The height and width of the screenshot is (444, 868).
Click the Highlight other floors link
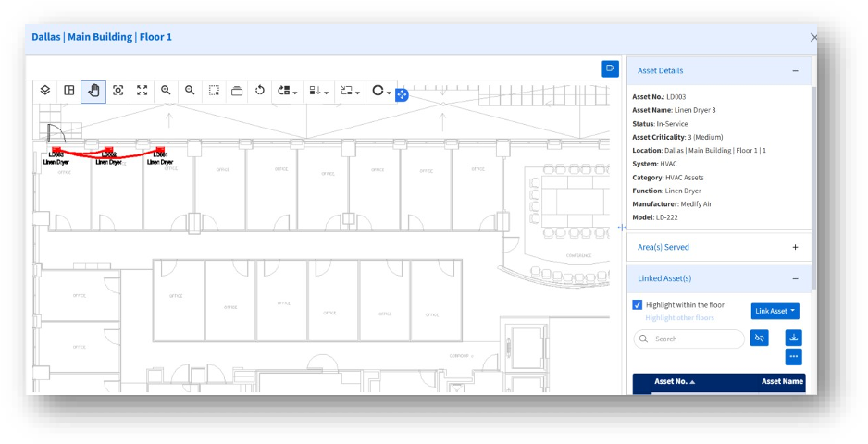(x=679, y=318)
